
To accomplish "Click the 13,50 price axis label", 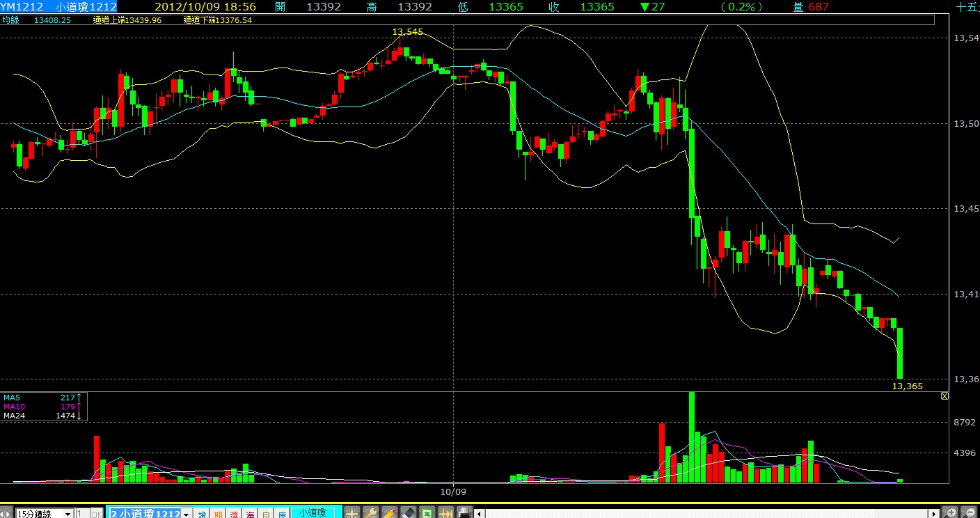I will coord(965,123).
